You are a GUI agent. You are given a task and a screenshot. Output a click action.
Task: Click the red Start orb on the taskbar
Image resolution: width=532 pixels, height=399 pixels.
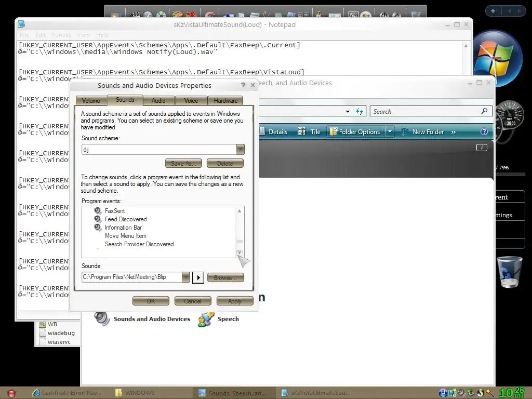click(x=11, y=393)
